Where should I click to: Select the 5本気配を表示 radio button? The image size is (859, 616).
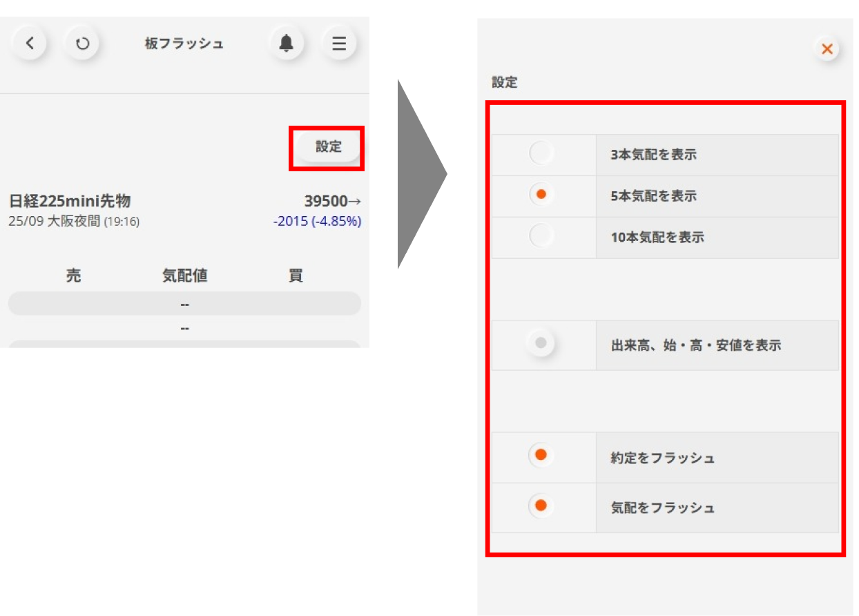(541, 194)
